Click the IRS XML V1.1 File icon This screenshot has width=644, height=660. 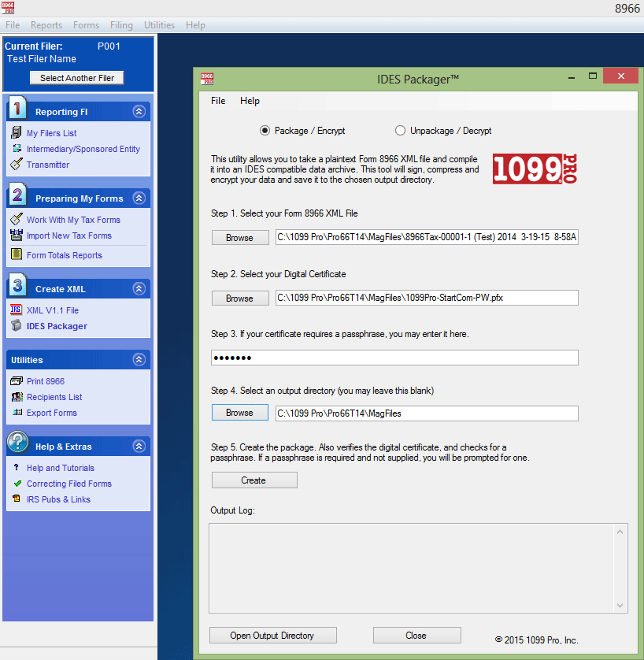16,310
